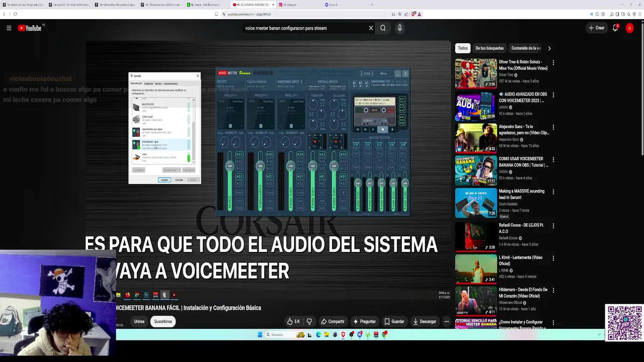Viewport: 644px width, 362px height.
Task: Open Audio Avanzado en OBS video title
Action: (x=523, y=98)
